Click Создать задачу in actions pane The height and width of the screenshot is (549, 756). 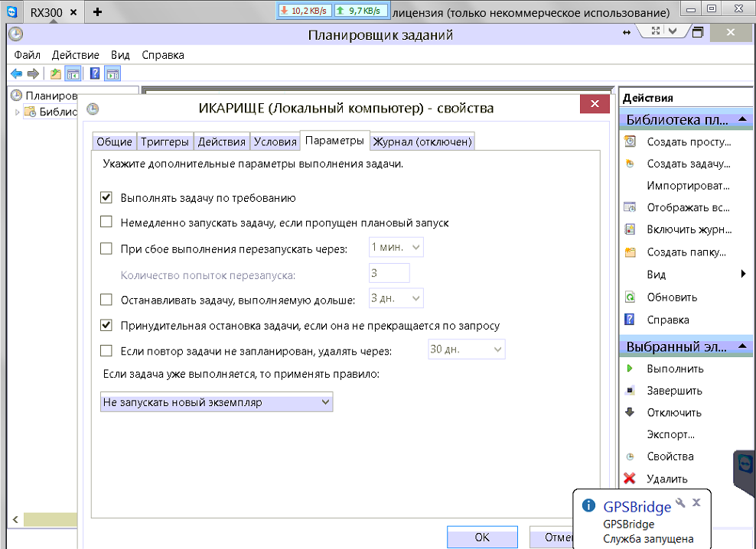(x=688, y=164)
